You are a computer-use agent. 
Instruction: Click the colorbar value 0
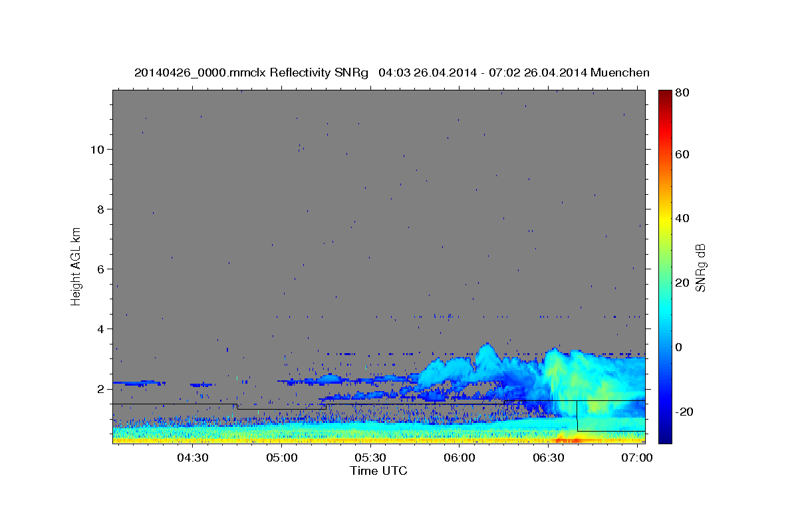pyautogui.click(x=678, y=347)
